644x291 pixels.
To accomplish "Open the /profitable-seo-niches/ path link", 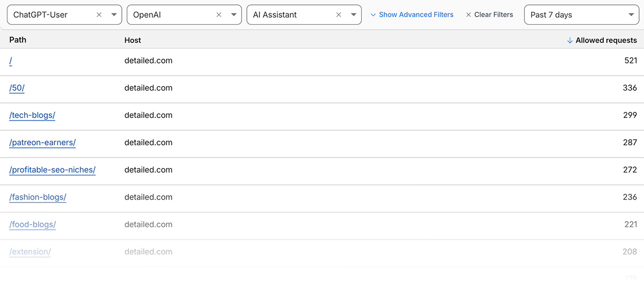I will coord(52,170).
